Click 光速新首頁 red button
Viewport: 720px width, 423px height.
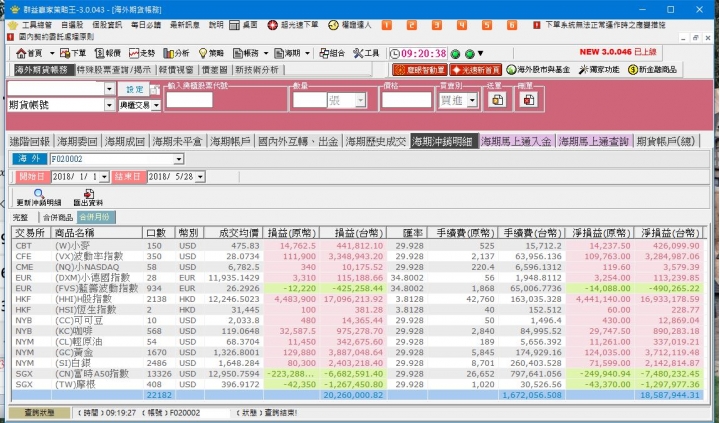pos(475,70)
